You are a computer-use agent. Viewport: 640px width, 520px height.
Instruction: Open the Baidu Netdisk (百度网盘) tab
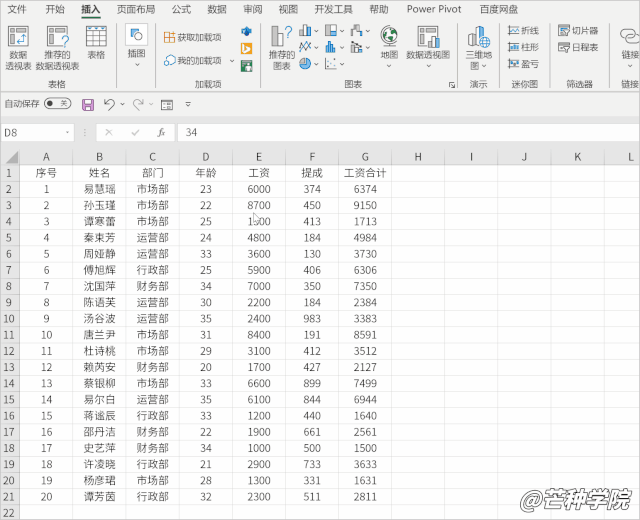(x=499, y=9)
